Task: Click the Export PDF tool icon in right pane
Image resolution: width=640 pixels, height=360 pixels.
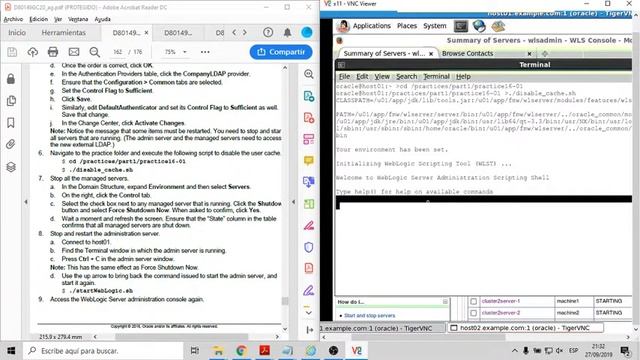Action: pyautogui.click(x=309, y=96)
